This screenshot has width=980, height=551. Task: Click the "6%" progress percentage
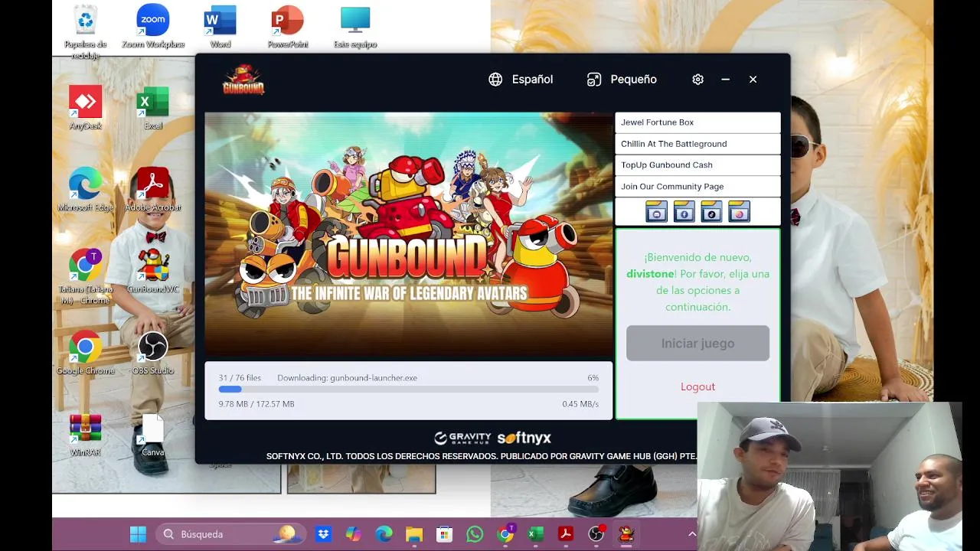(x=593, y=378)
